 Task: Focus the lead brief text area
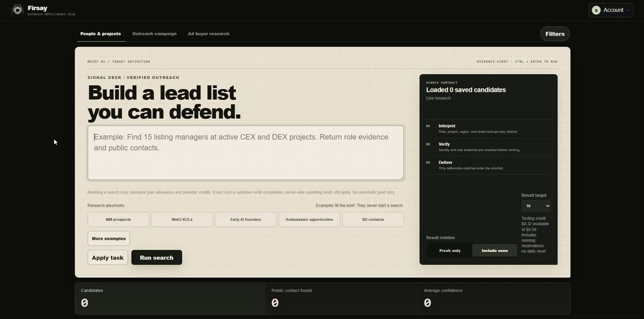click(245, 153)
